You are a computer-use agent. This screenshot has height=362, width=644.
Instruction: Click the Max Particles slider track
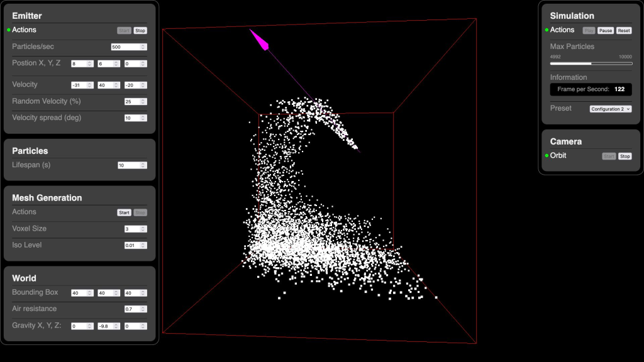pyautogui.click(x=591, y=63)
